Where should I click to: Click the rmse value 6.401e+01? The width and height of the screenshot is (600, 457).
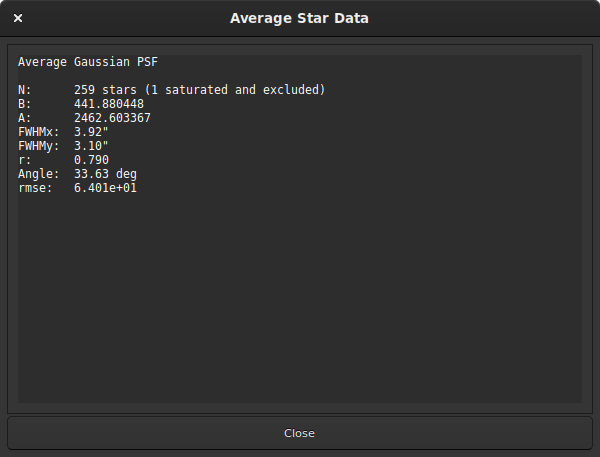[x=105, y=188]
